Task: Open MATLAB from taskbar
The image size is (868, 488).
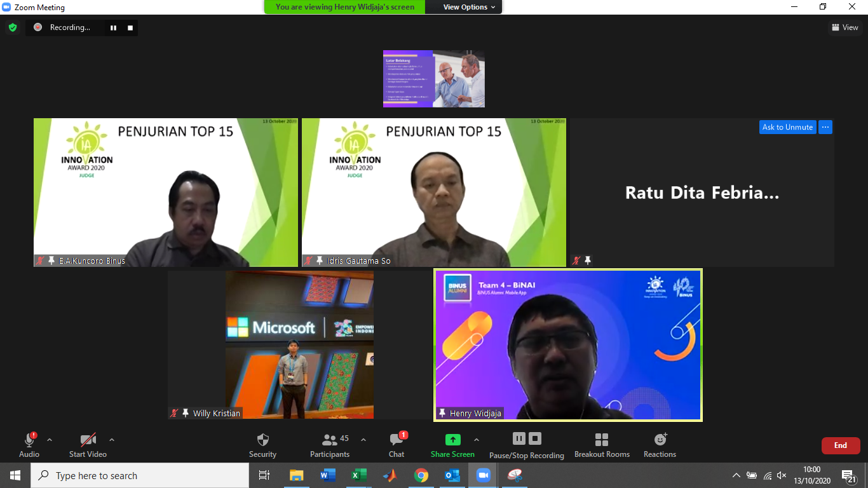Action: pyautogui.click(x=390, y=475)
